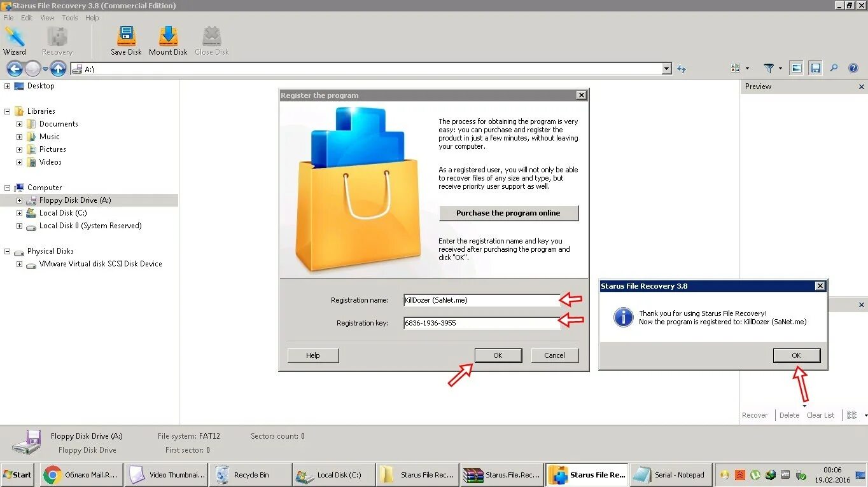Image resolution: width=868 pixels, height=487 pixels.
Task: Click the uTorrent tray icon
Action: (755, 474)
